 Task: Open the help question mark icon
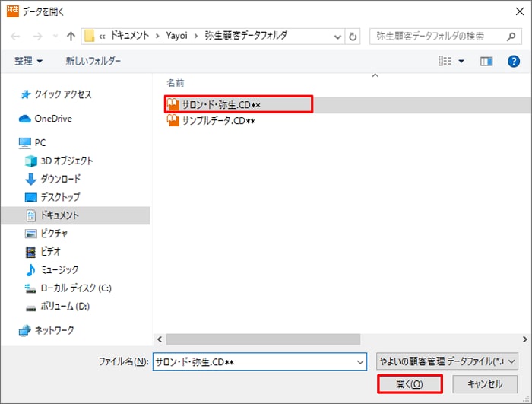(x=514, y=62)
